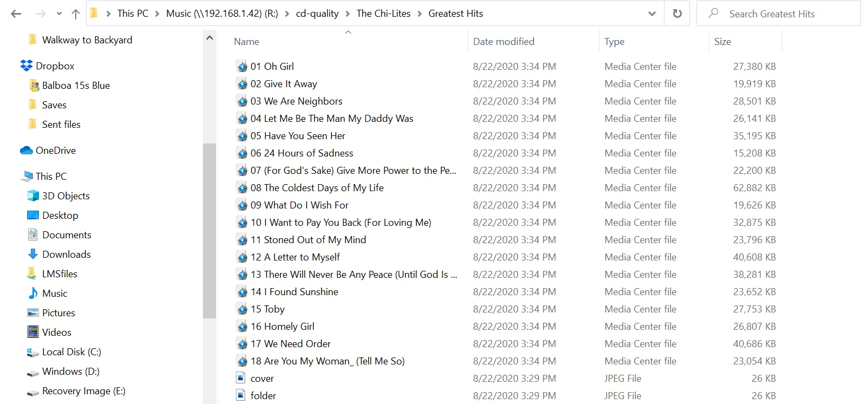Open the Saves folder

54,105
